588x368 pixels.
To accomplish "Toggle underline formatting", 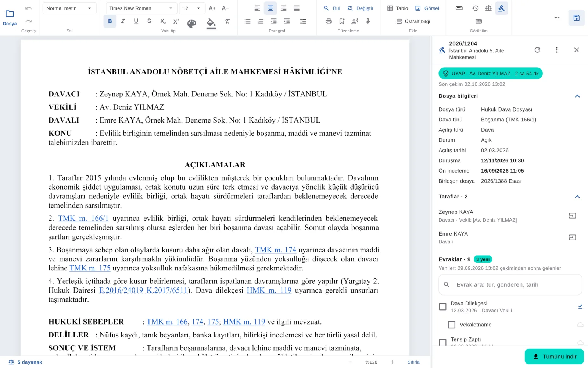I will [136, 21].
